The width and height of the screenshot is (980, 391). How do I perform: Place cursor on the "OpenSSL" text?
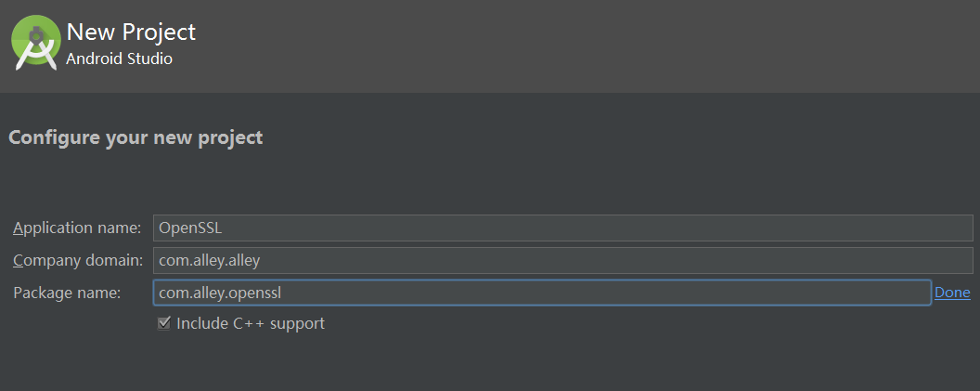pos(190,228)
